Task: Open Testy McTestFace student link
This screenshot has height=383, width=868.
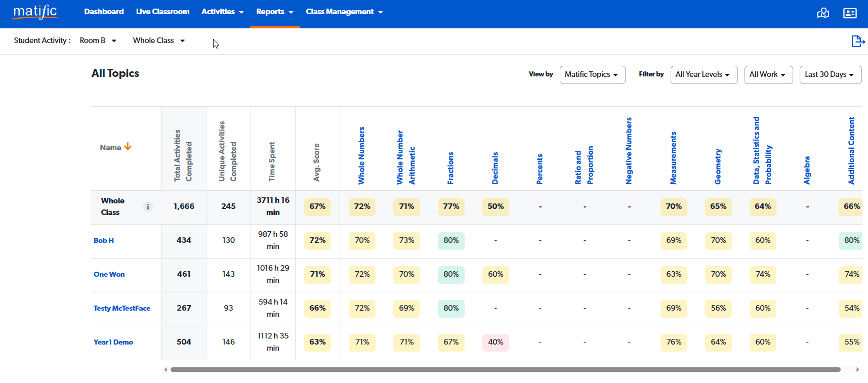Action: 122,308
